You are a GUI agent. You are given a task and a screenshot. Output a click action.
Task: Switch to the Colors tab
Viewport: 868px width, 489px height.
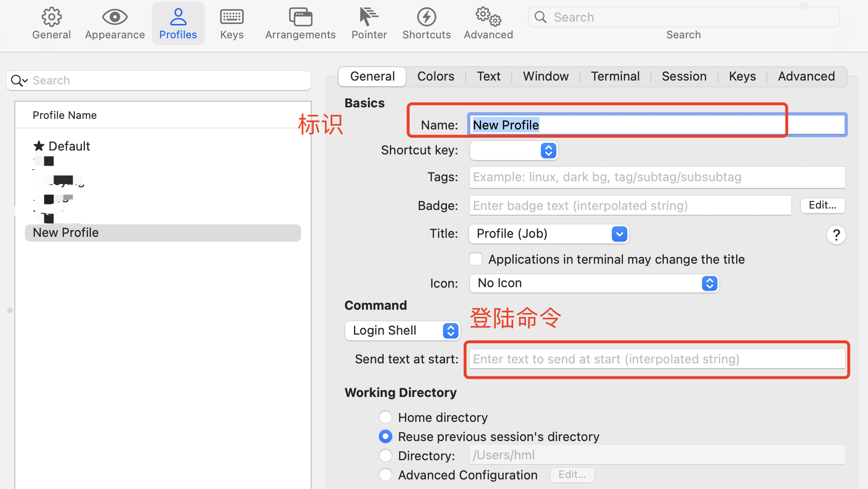tap(435, 77)
